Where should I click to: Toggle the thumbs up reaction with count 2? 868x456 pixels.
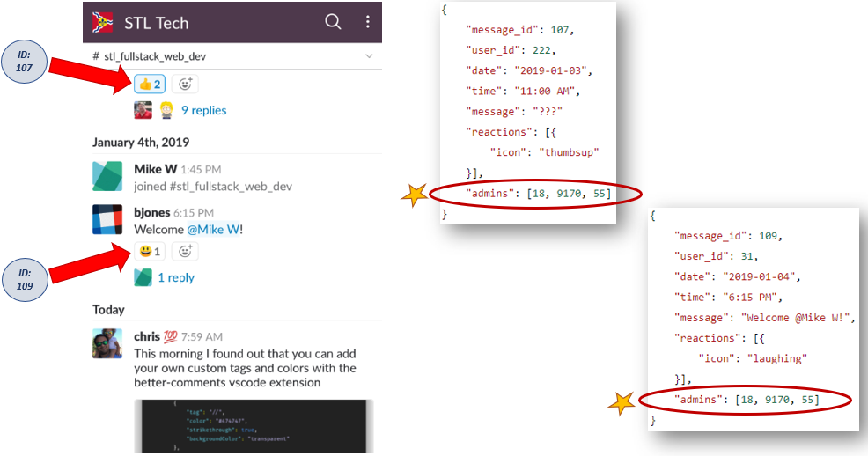(x=149, y=85)
